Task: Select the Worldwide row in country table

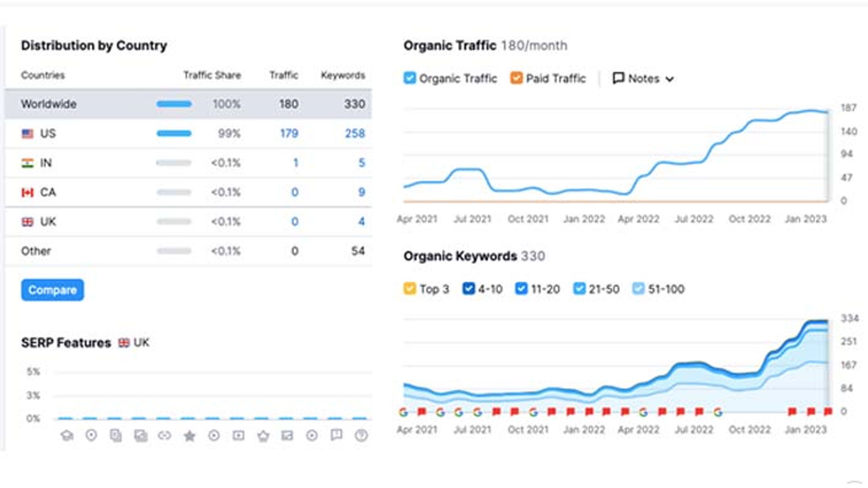Action: coord(49,104)
